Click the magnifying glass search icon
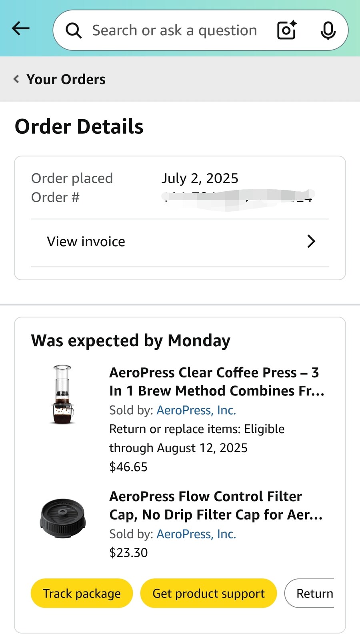 [74, 30]
